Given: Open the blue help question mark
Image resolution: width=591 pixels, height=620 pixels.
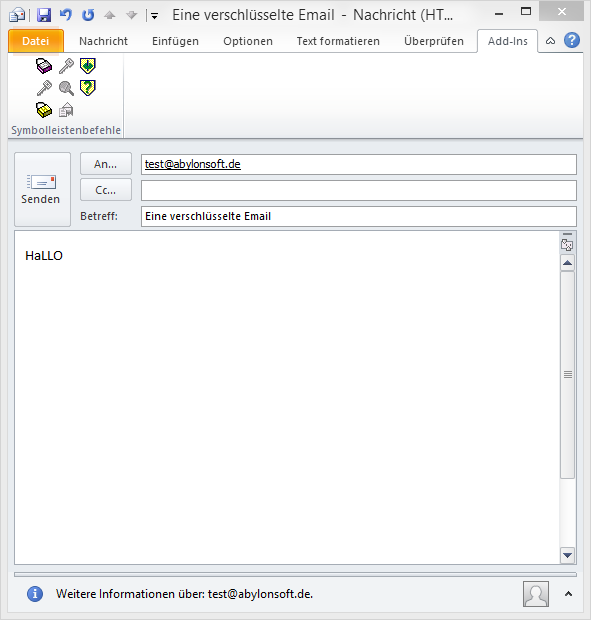Looking at the screenshot, I should pyautogui.click(x=572, y=40).
